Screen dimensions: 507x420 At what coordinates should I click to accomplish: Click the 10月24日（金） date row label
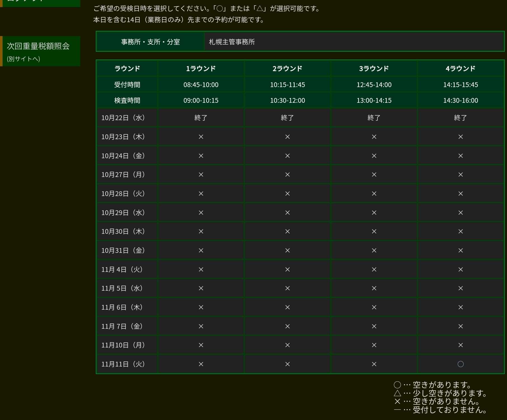tap(123, 156)
